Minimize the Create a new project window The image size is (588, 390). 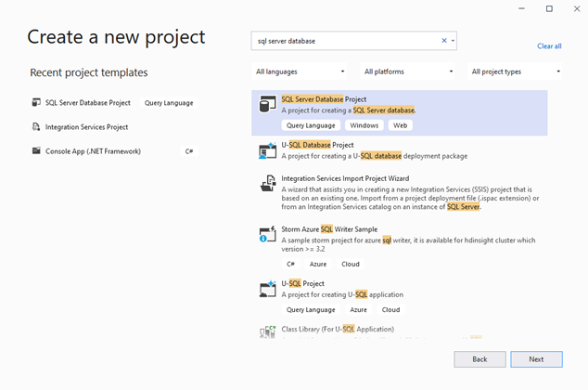[x=521, y=8]
